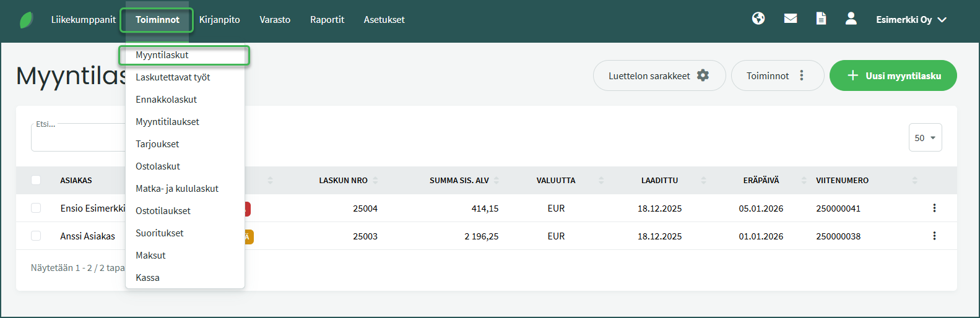The height and width of the screenshot is (318, 980).
Task: Open Kirjanpito in the navigation bar
Action: pos(219,20)
